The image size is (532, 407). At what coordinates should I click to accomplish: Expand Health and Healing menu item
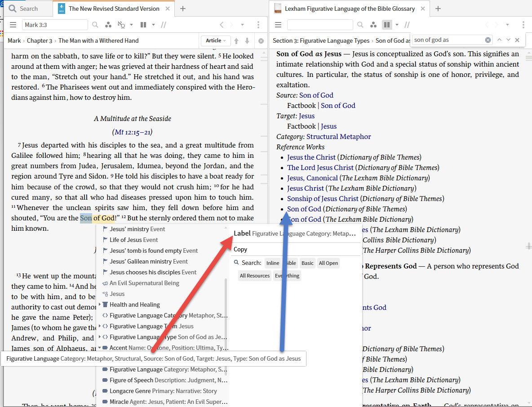click(100, 304)
